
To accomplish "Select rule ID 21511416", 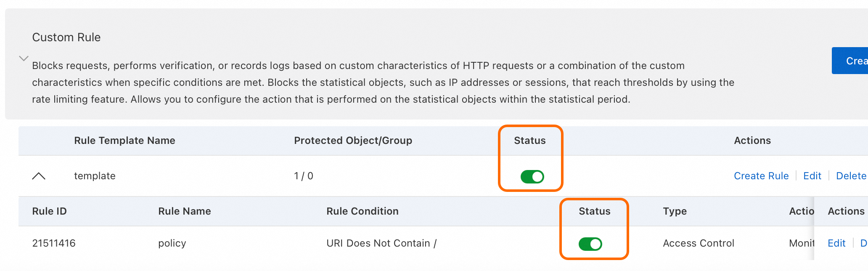I will coord(54,243).
